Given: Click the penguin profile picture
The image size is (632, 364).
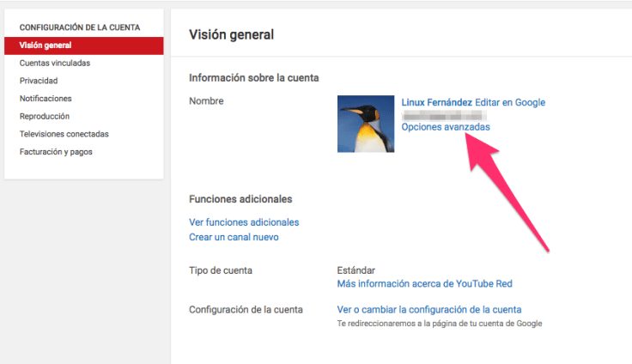Looking at the screenshot, I should (x=366, y=124).
